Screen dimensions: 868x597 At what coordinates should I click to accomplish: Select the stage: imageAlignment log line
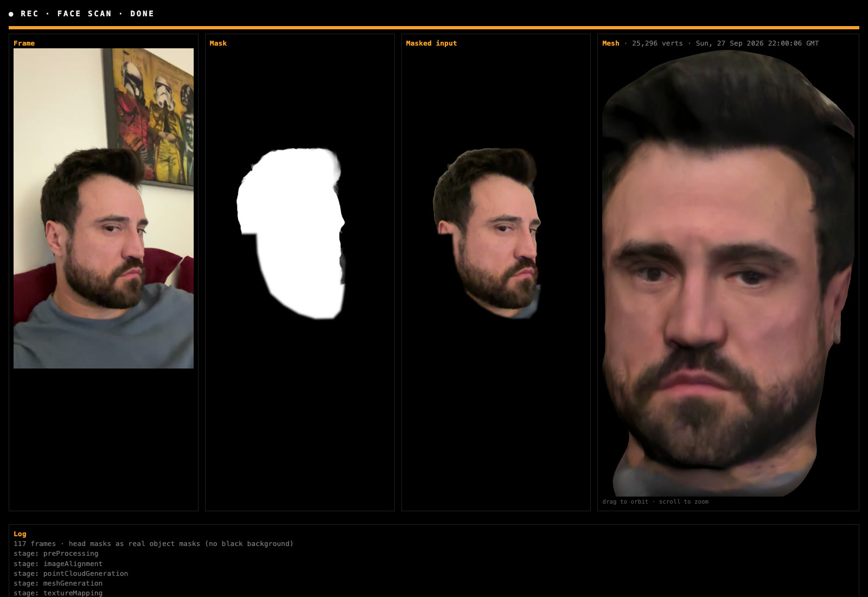point(58,564)
